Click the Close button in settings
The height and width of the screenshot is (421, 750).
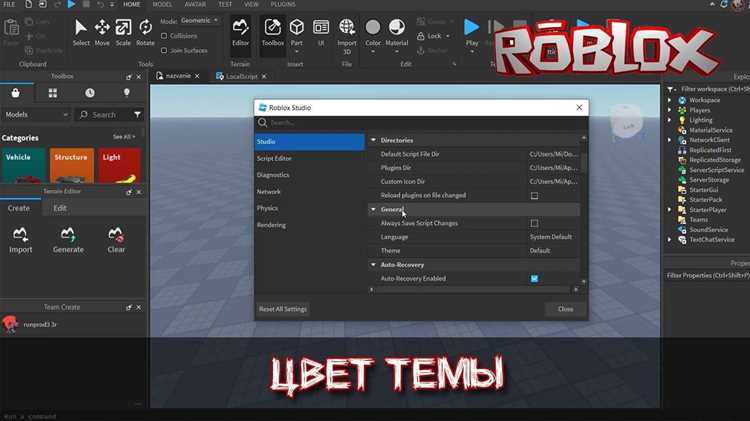[565, 309]
